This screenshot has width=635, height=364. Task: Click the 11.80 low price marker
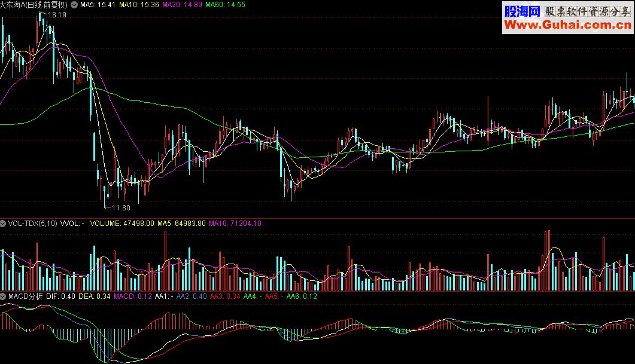tap(121, 208)
